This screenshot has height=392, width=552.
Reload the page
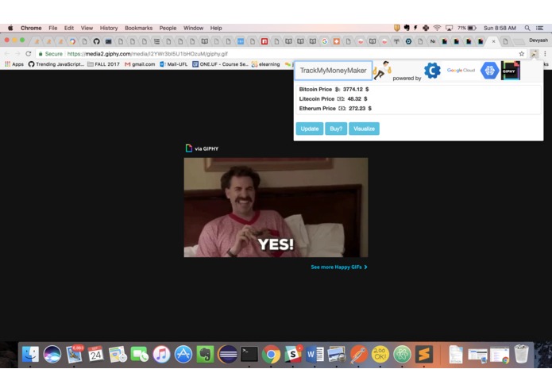[28, 54]
